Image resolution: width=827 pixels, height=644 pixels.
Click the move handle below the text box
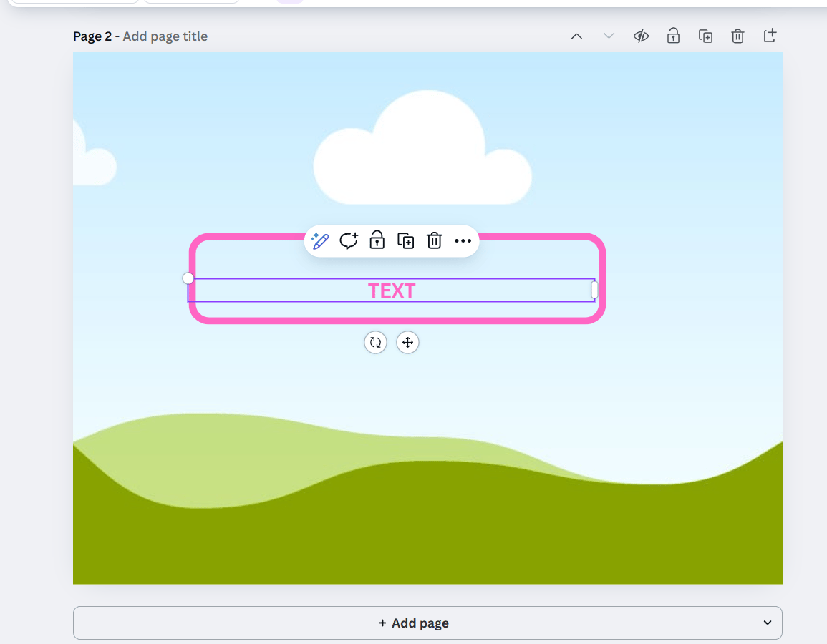(x=407, y=343)
